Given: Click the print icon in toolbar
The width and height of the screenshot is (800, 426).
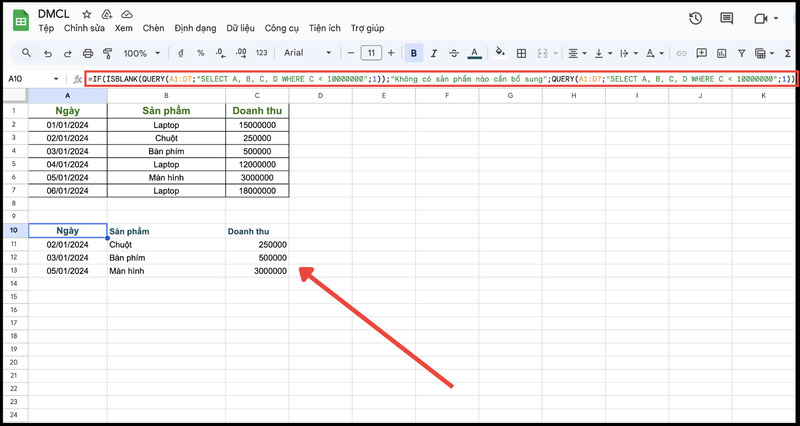Looking at the screenshot, I should click(88, 53).
